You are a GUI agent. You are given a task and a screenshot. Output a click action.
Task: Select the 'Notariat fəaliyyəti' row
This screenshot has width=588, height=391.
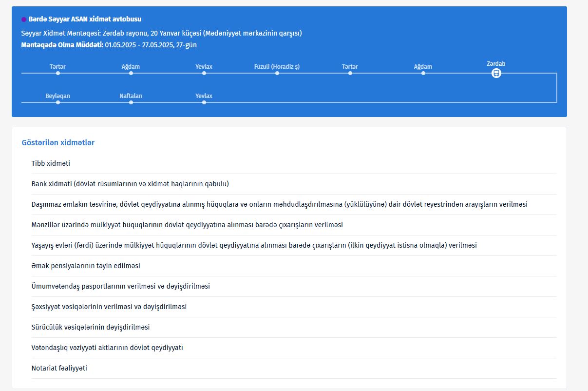pyautogui.click(x=294, y=369)
